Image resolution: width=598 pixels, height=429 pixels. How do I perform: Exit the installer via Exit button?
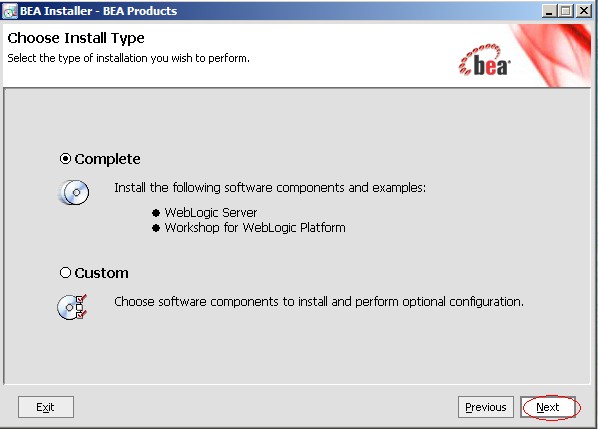[x=45, y=407]
